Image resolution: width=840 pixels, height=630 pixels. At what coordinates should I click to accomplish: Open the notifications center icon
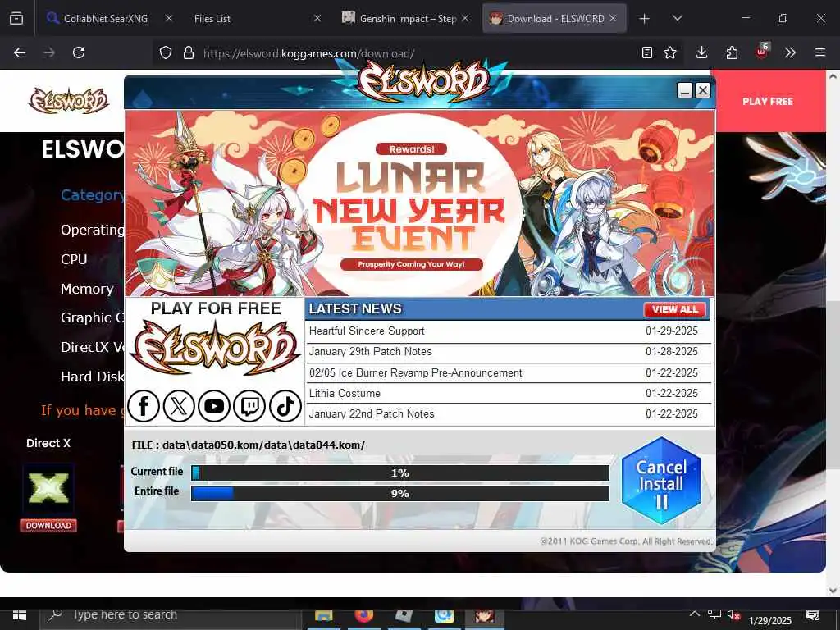pos(813,615)
